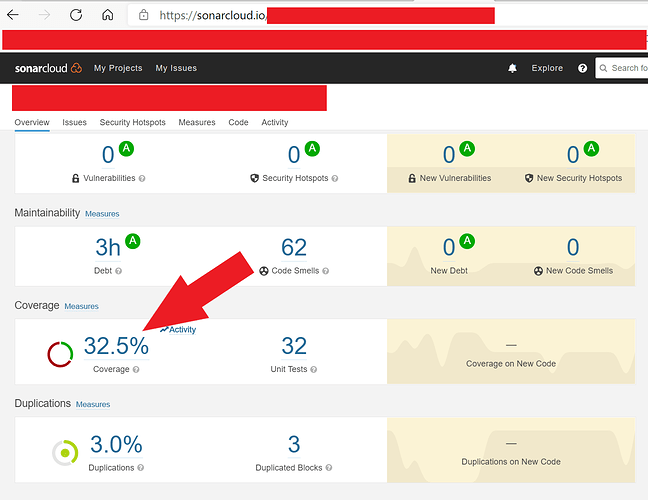Select the Overview tab
This screenshot has height=500, width=648.
32,122
